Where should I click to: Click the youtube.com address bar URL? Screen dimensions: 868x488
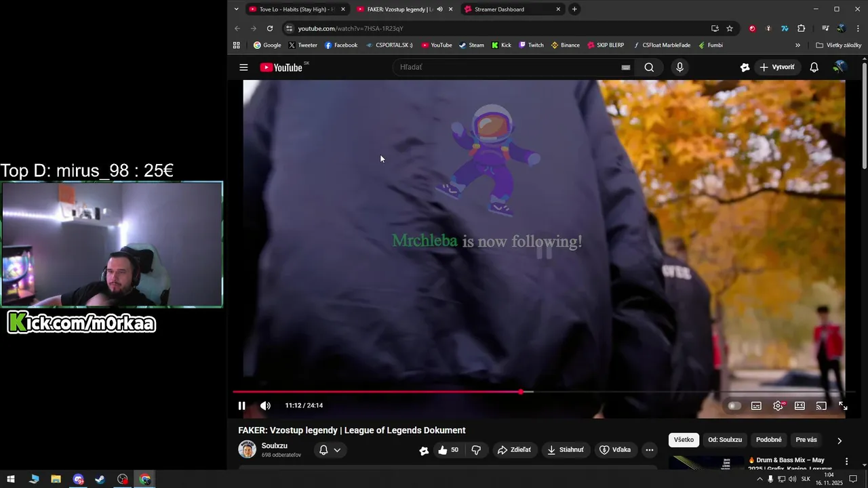click(x=351, y=28)
